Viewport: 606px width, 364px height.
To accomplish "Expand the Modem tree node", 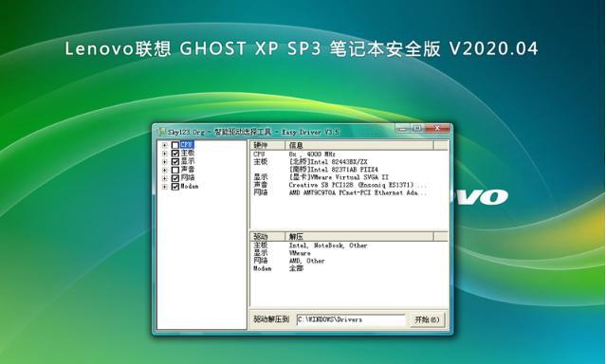I will [165, 187].
